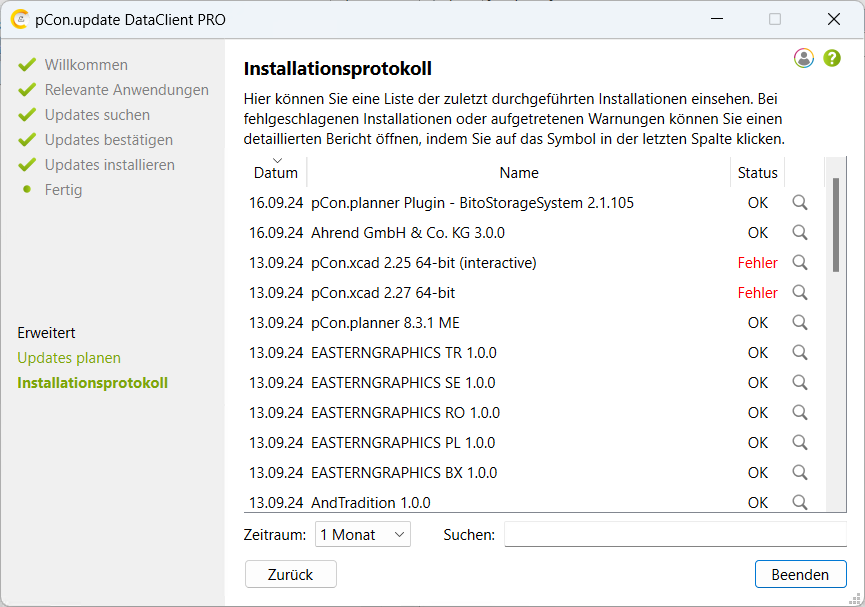Select row pCon.xcad 2.25 64-bit (interactive)
Screen dimensions: 865x607
[x=535, y=263]
